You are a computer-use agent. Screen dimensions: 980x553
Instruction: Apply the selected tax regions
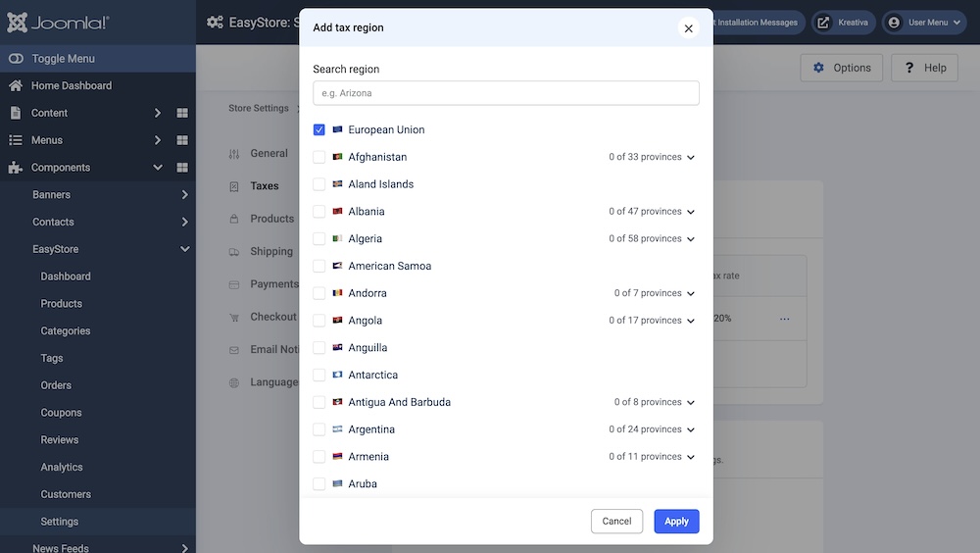pyautogui.click(x=676, y=522)
